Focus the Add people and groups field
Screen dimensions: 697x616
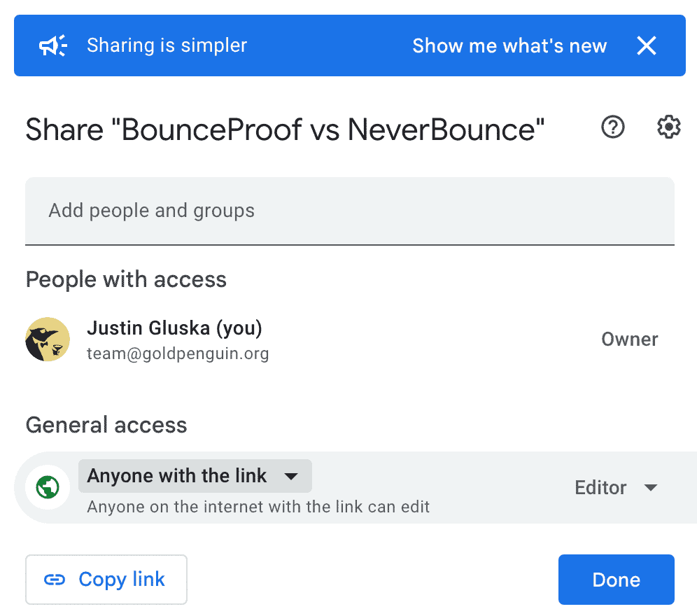350,211
